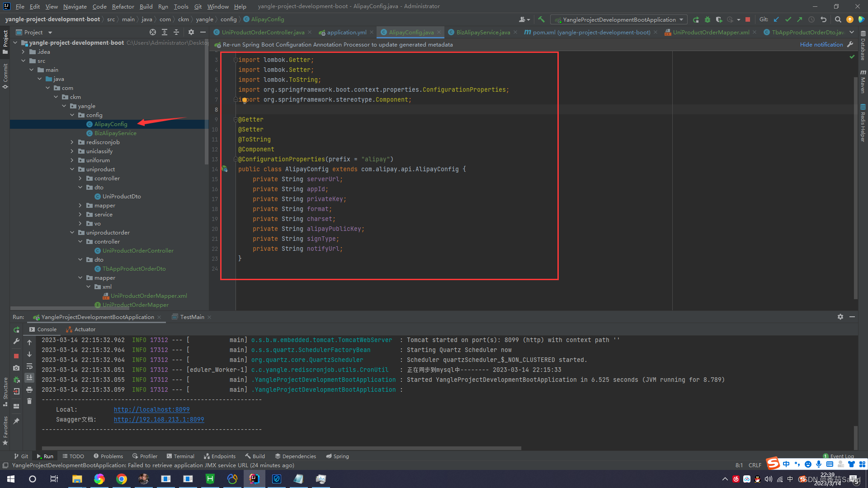Switch to TestMain run tab
Screen dimensions: 868x488
point(192,317)
